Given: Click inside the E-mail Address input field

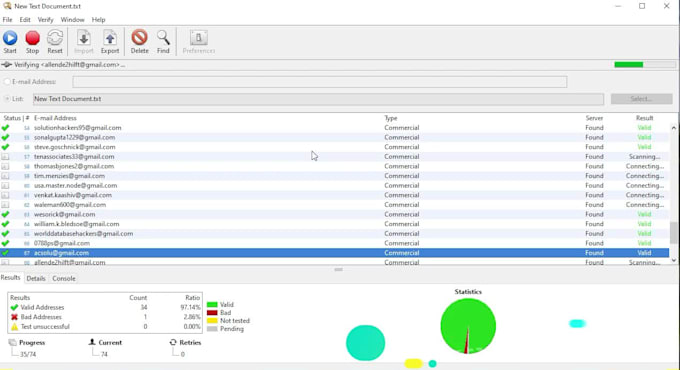Looking at the screenshot, I should click(320, 82).
